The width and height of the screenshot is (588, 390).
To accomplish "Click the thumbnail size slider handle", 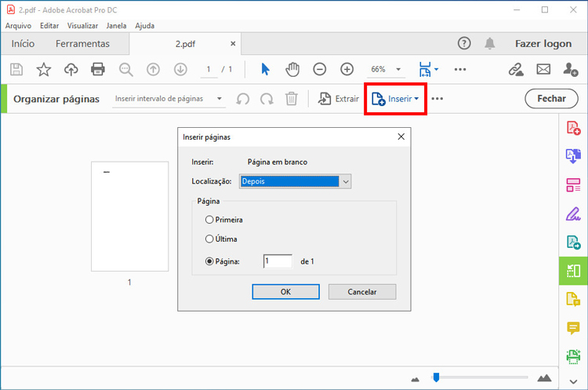I will coord(436,377).
